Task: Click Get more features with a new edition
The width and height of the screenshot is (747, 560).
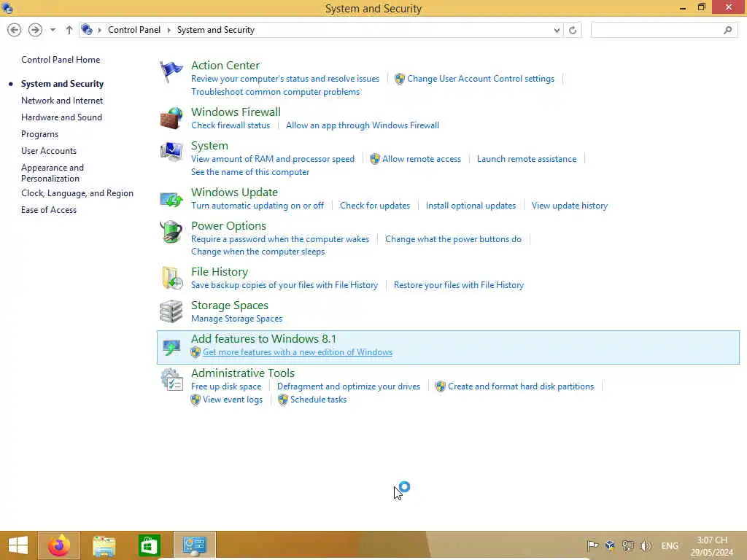Action: coord(298,352)
